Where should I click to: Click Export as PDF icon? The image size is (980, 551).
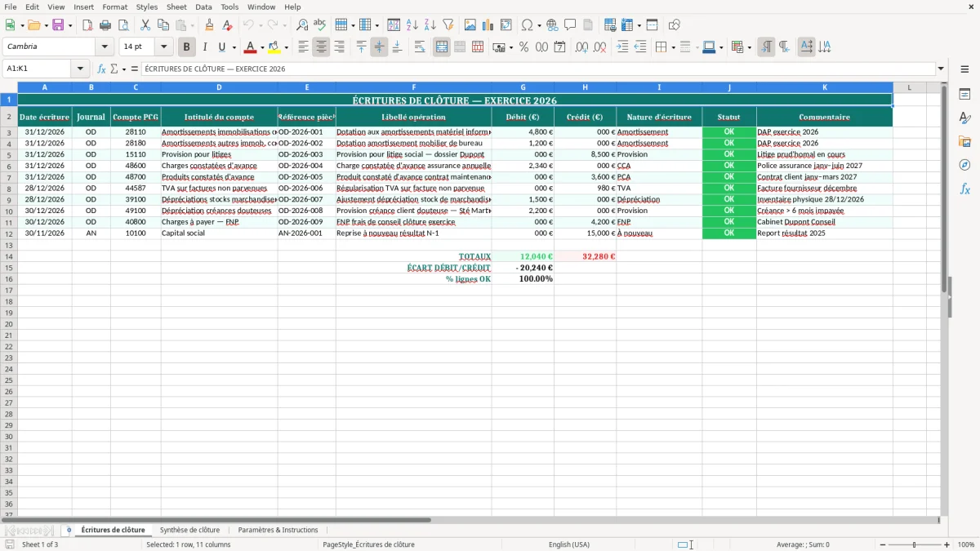[x=87, y=25]
